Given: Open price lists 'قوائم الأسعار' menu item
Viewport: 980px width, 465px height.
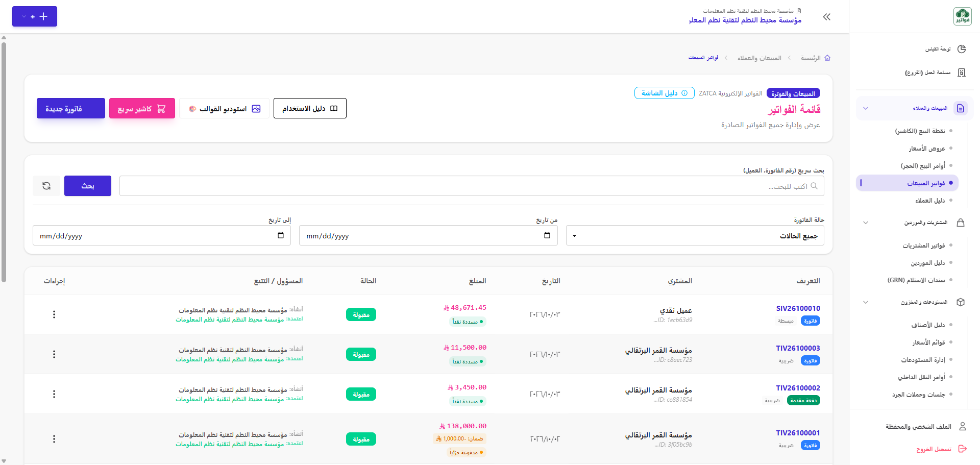Looking at the screenshot, I should pyautogui.click(x=928, y=342).
